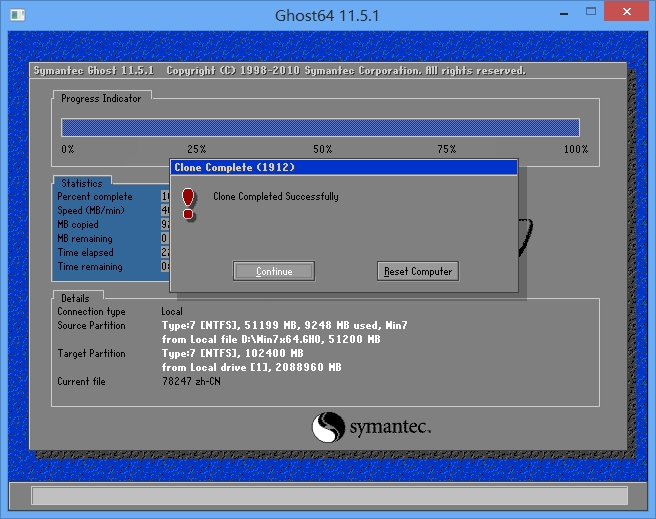Click the Reset Computer button

[418, 271]
